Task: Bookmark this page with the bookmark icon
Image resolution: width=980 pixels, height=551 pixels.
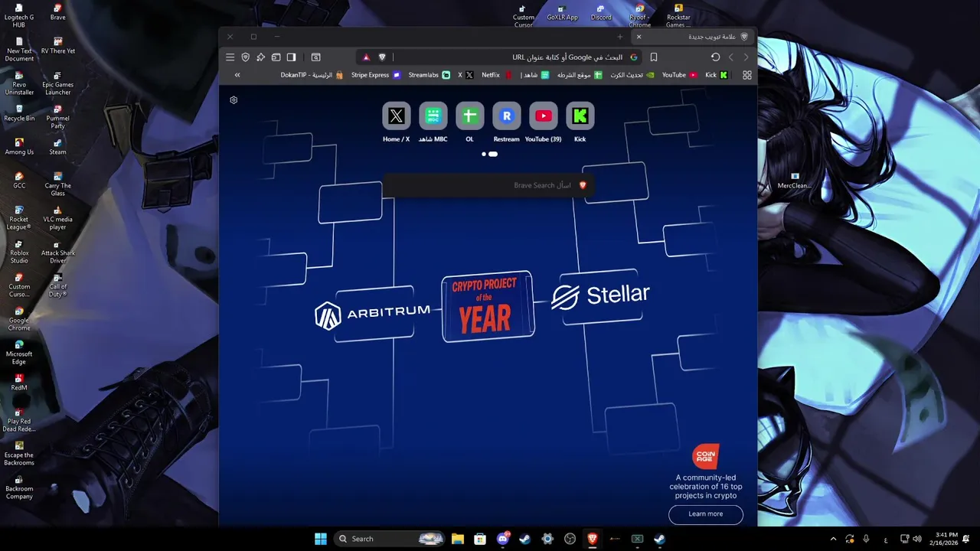Action: coord(654,57)
